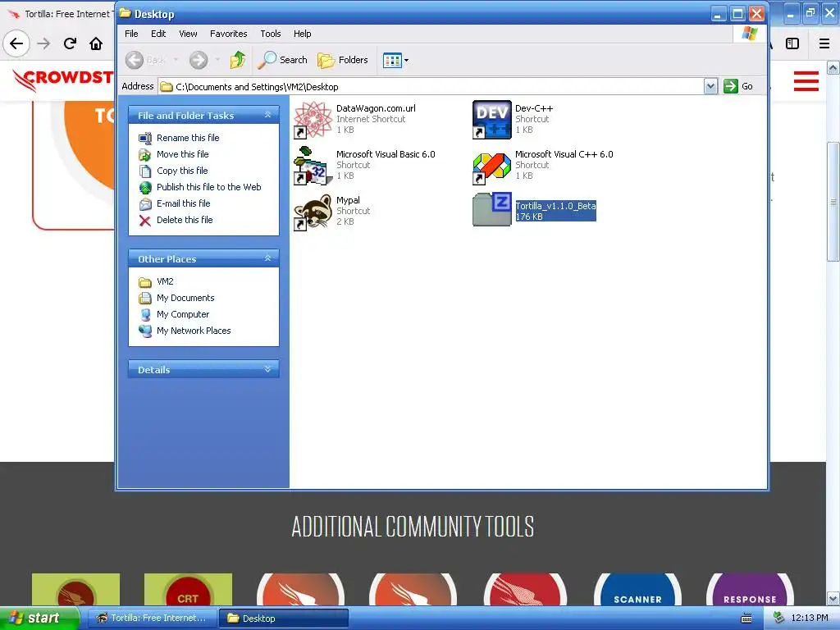Open the browser hamburger menu
The width and height of the screenshot is (840, 630).
tap(824, 43)
